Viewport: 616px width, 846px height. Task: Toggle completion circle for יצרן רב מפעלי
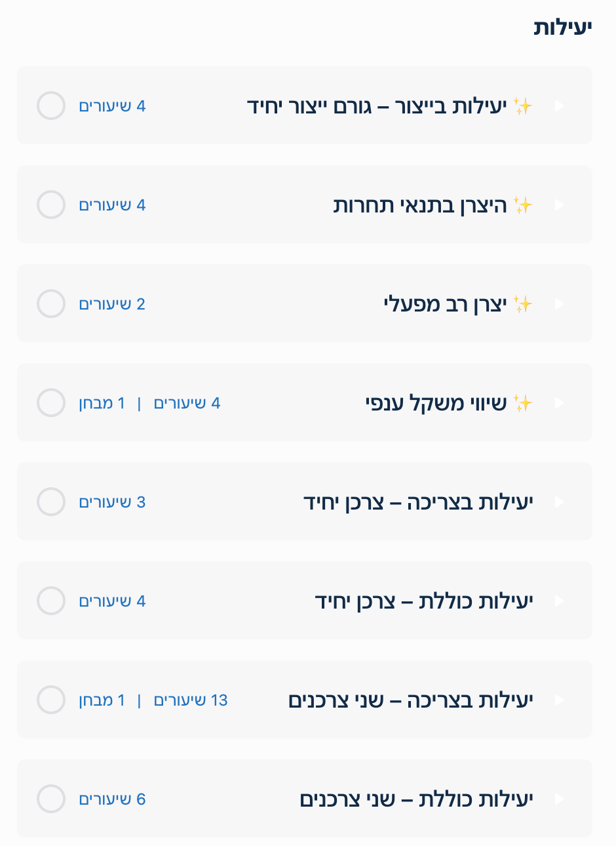tap(51, 304)
